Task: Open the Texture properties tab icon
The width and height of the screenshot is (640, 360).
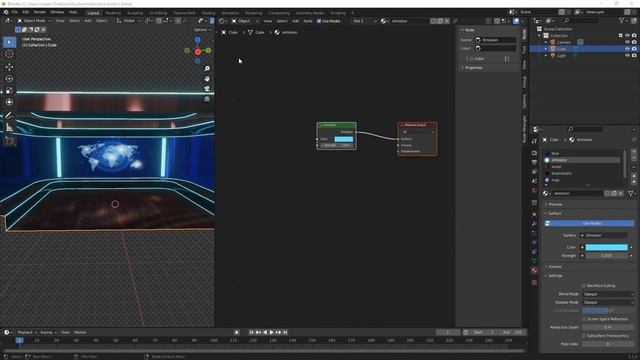Action: coord(534,282)
